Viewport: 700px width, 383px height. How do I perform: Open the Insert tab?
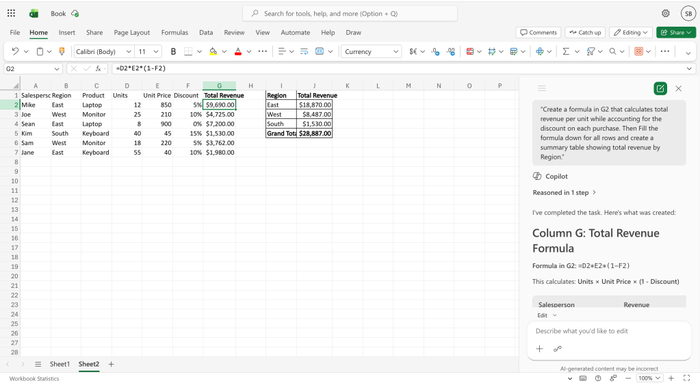(67, 32)
